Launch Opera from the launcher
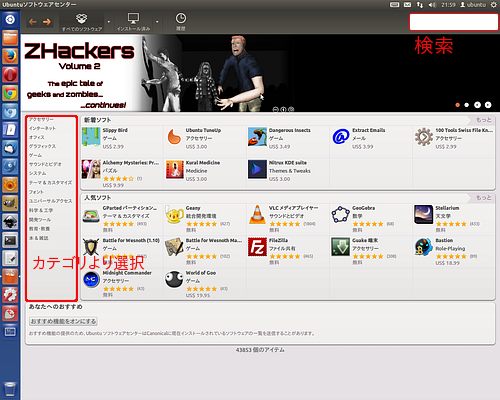The height and width of the screenshot is (400, 500). (x=10, y=75)
